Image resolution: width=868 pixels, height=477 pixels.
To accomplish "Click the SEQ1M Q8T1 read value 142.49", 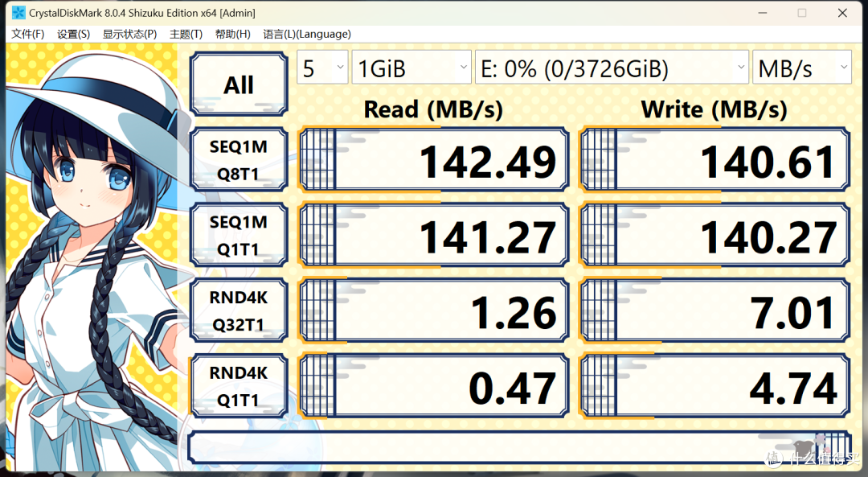I will [433, 159].
